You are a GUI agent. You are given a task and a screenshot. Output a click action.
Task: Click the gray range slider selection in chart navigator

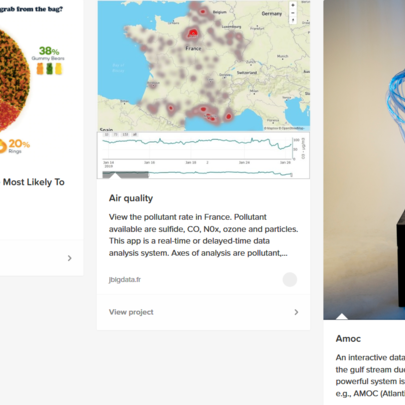click(x=126, y=174)
